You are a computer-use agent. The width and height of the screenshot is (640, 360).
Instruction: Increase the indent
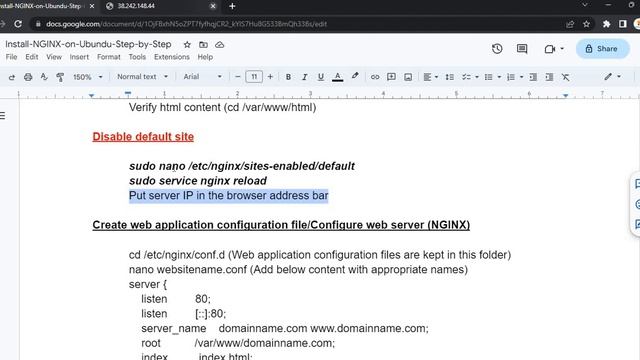pyautogui.click(x=549, y=77)
